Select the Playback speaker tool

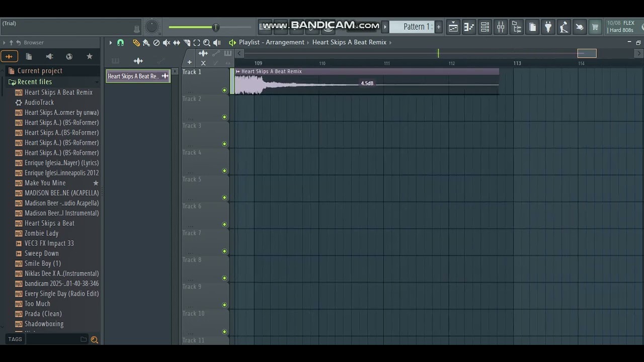click(217, 43)
